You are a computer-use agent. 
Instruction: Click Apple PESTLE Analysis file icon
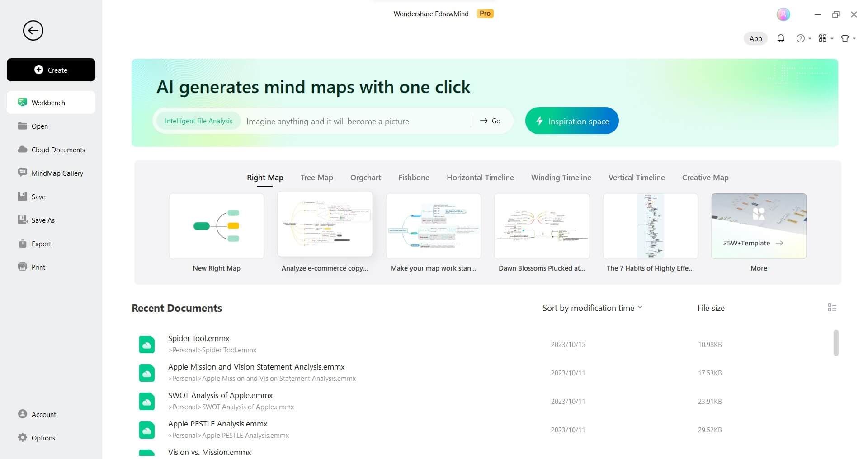[147, 430]
